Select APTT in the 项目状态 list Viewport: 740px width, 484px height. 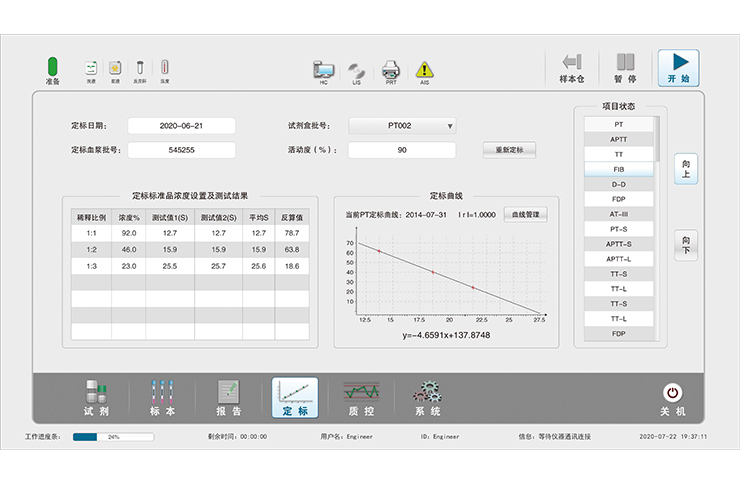[619, 140]
